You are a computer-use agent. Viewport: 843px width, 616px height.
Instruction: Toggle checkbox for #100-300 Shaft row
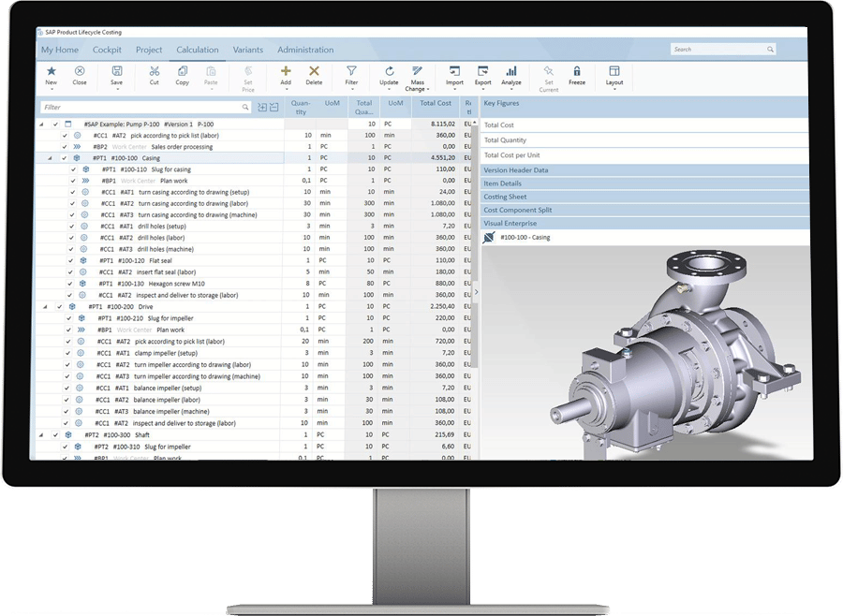(x=55, y=435)
